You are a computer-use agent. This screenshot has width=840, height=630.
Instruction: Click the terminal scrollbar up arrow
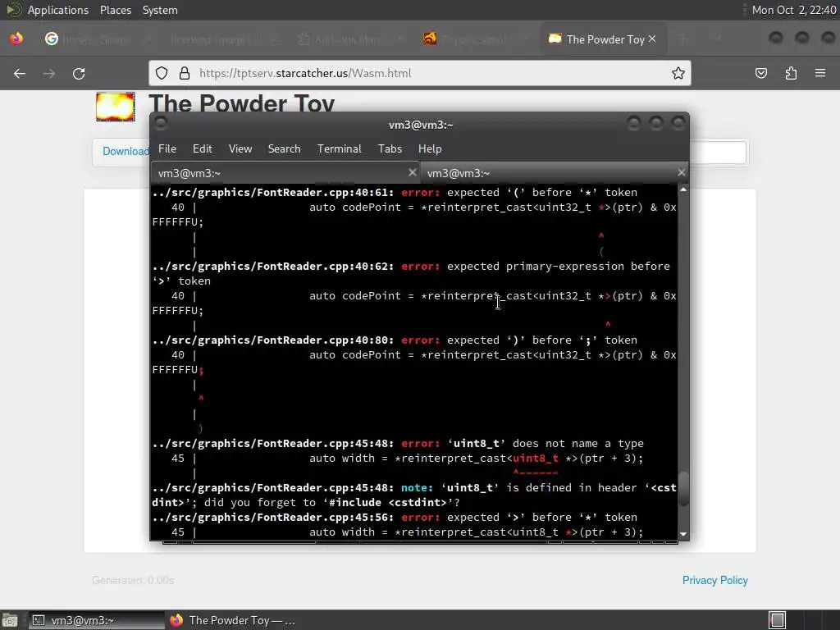pyautogui.click(x=683, y=190)
